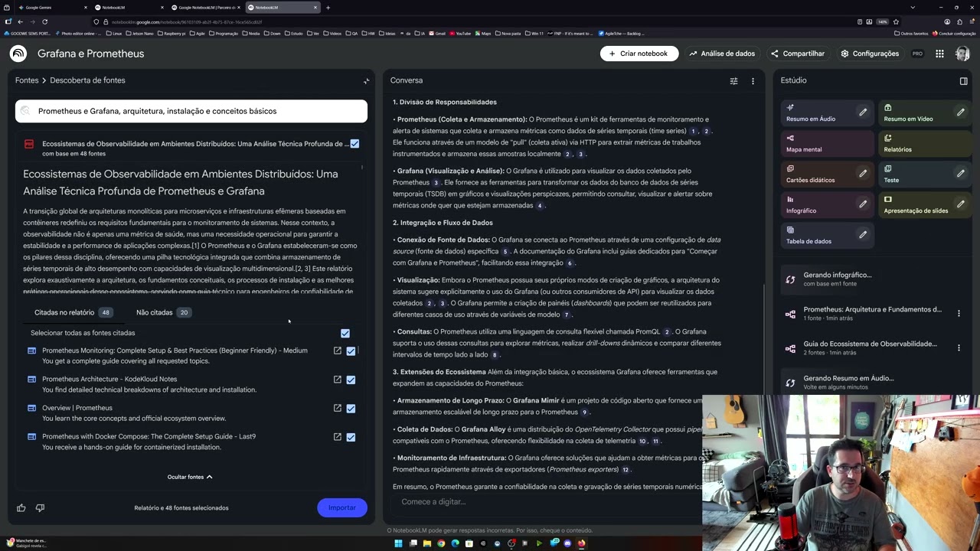Open new browser tab plus button
980x551 pixels.
point(328,7)
